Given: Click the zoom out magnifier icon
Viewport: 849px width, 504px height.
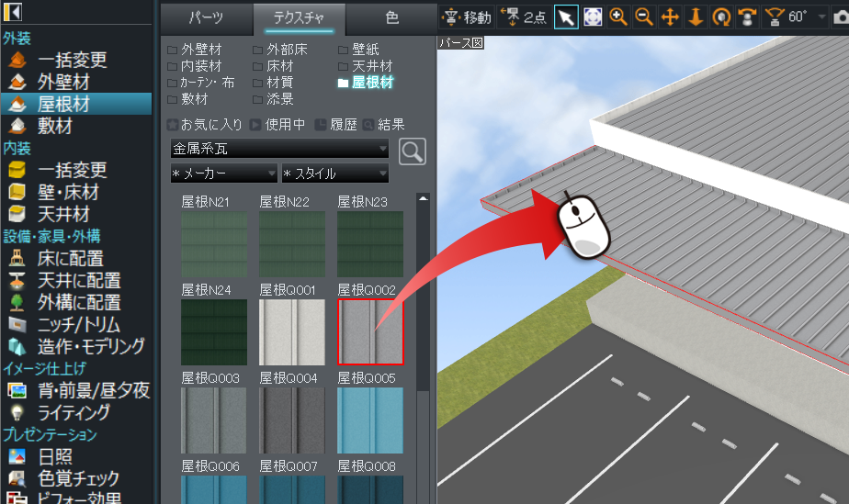Looking at the screenshot, I should tap(644, 17).
